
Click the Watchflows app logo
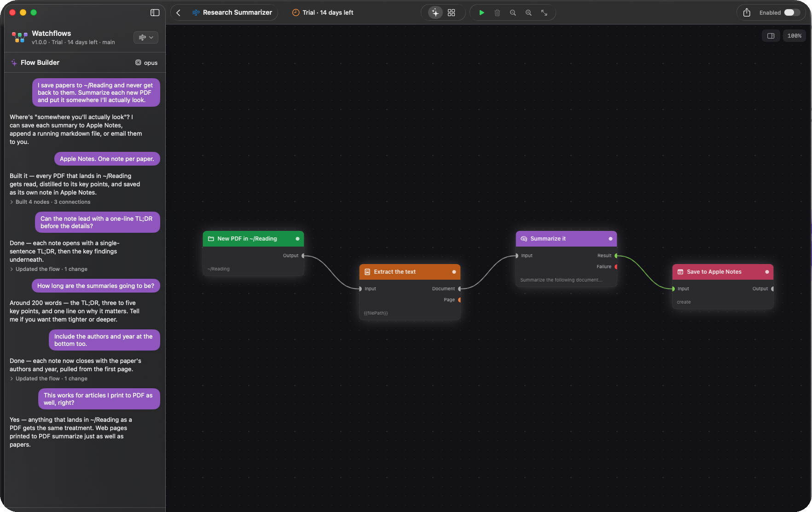tap(19, 37)
